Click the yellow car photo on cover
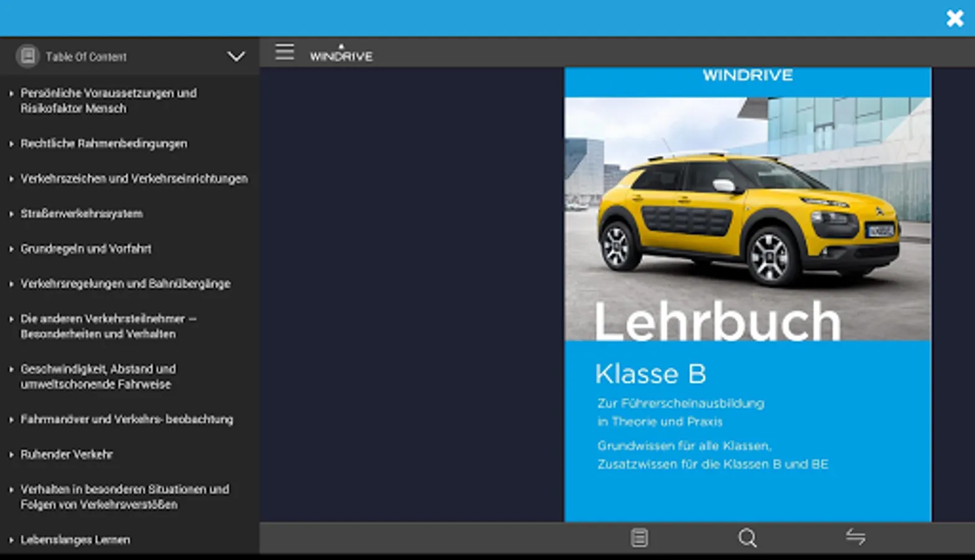 (x=747, y=218)
